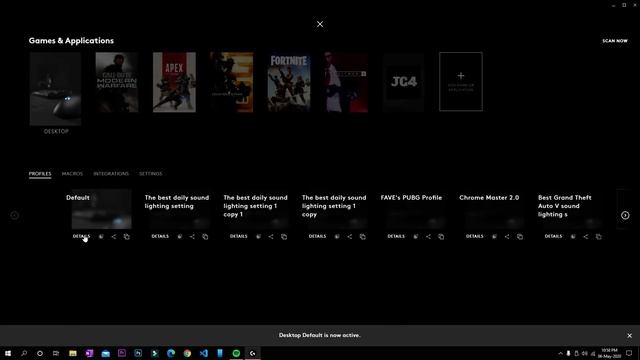Open Task View from the taskbar
Screen dimensions: 640x360
(x=56, y=353)
